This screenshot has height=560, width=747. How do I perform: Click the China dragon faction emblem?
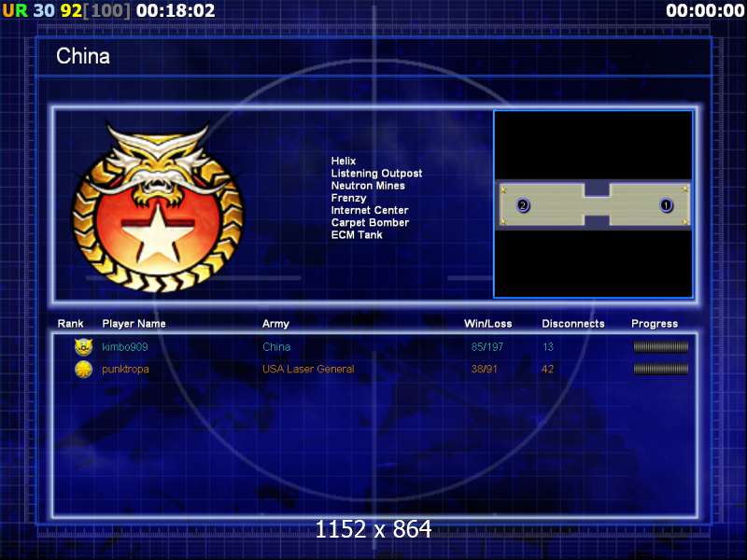point(158,208)
